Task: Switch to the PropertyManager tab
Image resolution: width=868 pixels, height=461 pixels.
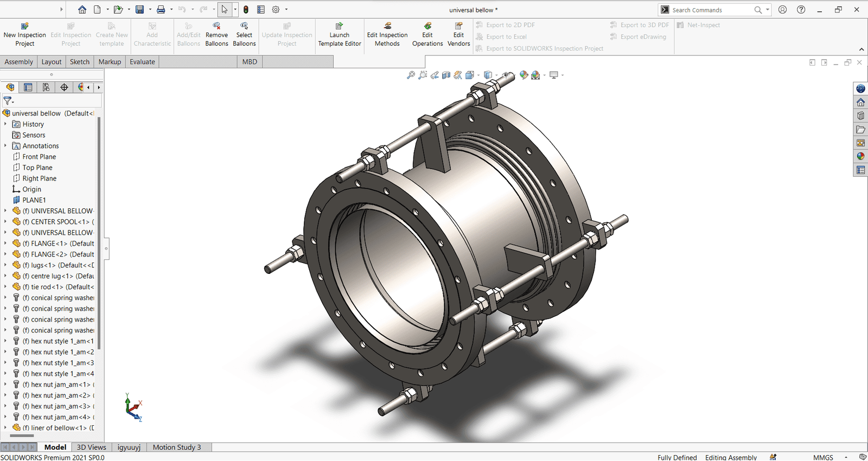Action: (x=28, y=87)
